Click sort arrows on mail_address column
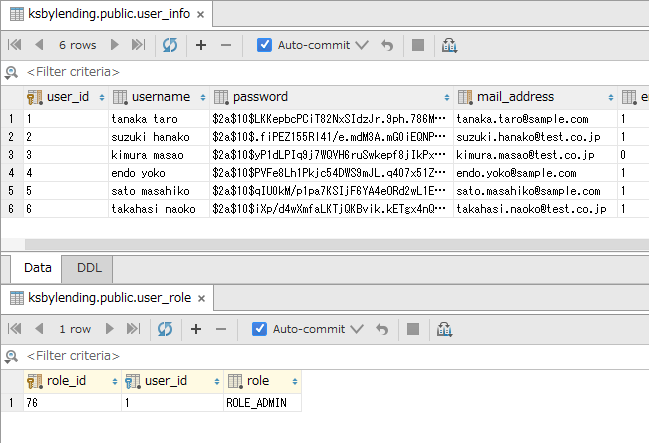This screenshot has height=443, width=649. (611, 97)
